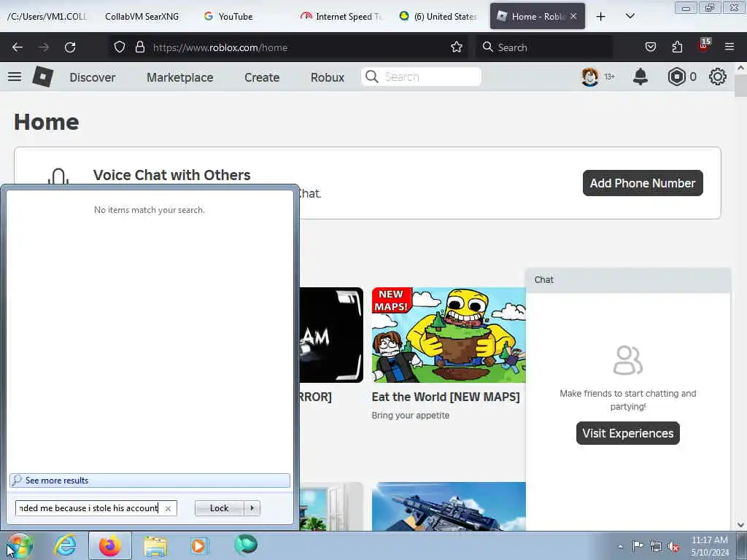Screen dimensions: 747x560
Task: Open a new tab with the plus button
Action: coord(601,16)
